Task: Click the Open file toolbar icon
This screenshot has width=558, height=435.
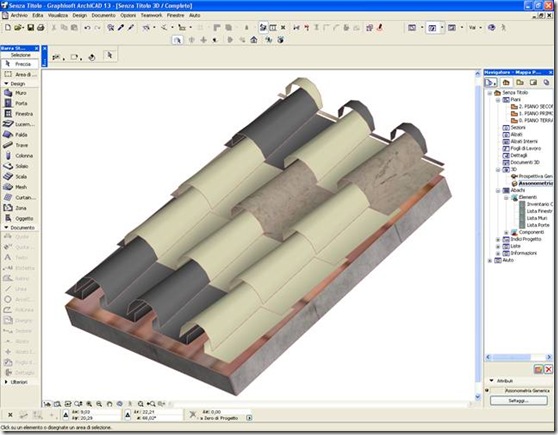Action: (19, 27)
